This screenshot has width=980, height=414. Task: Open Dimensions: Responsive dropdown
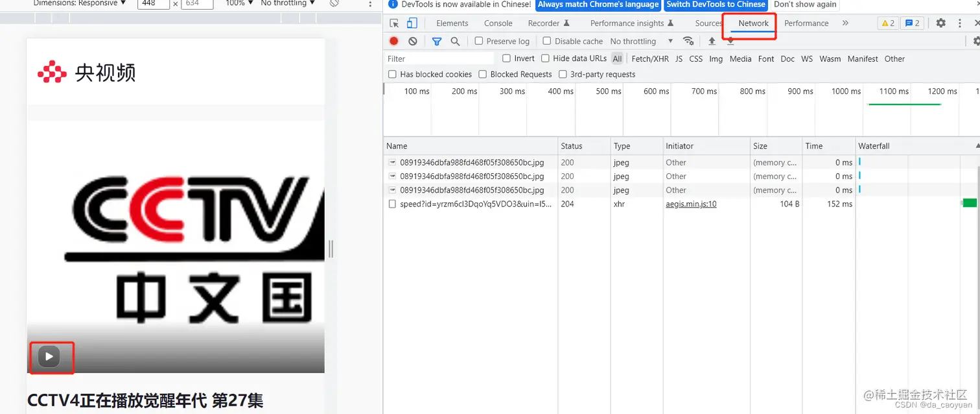pos(80,3)
